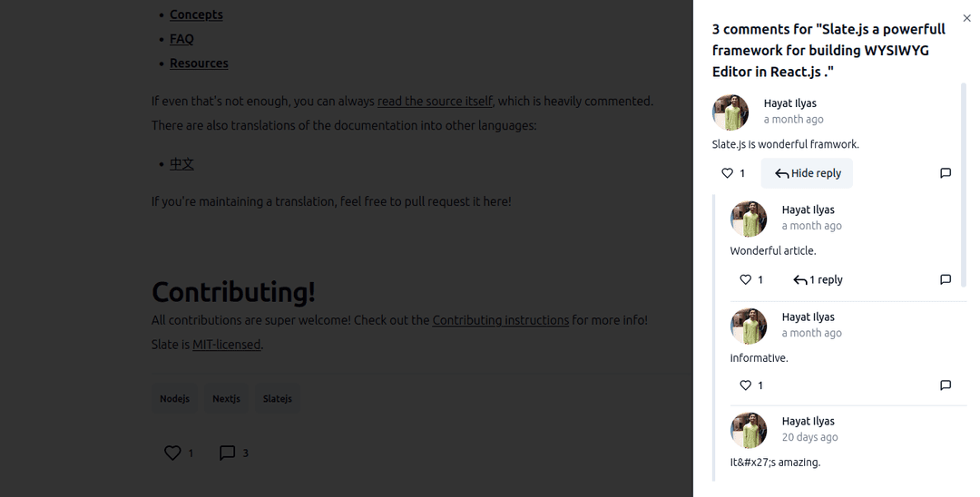980x497 pixels.
Task: Expand the "1 reply" thread
Action: click(818, 279)
